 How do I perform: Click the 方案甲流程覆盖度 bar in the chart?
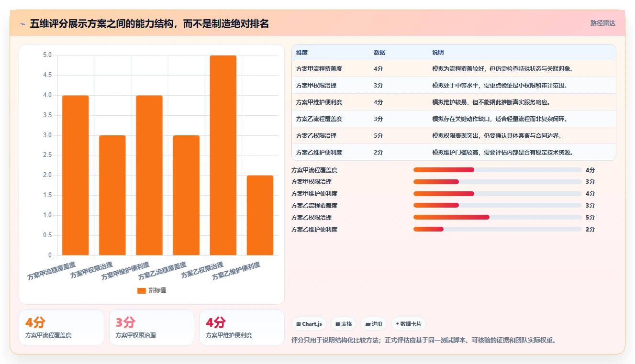76,175
